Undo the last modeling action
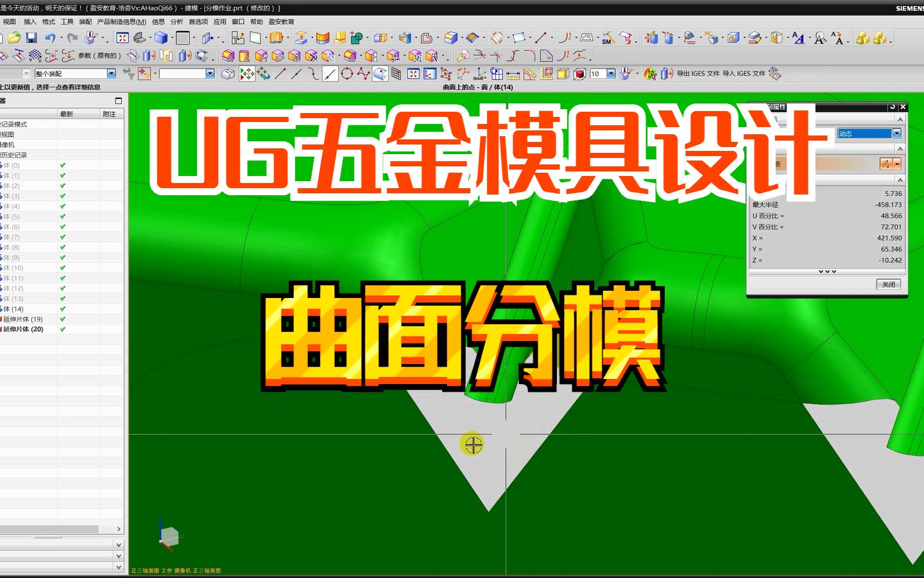924x578 pixels. pos(50,37)
